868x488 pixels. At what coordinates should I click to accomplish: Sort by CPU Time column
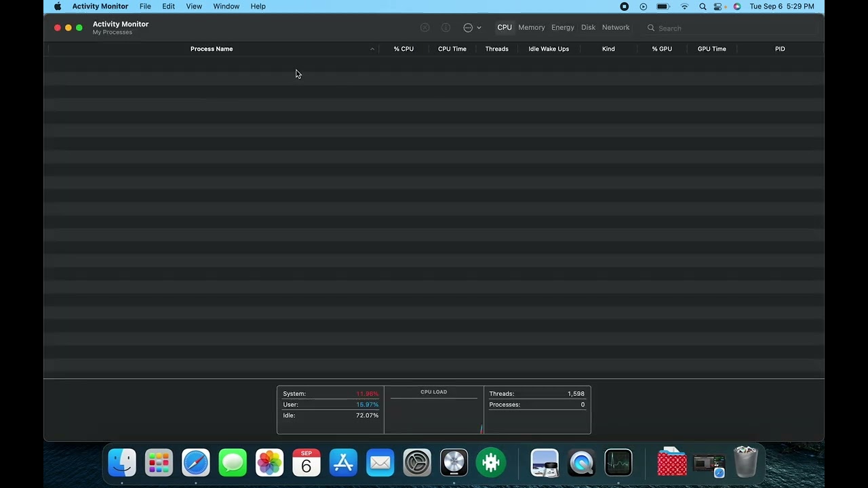452,49
